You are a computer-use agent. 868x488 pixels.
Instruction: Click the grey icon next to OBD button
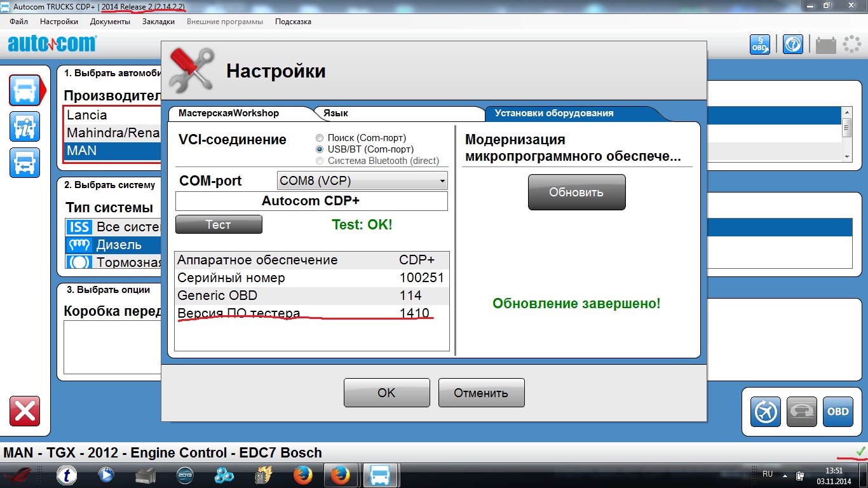click(x=801, y=411)
